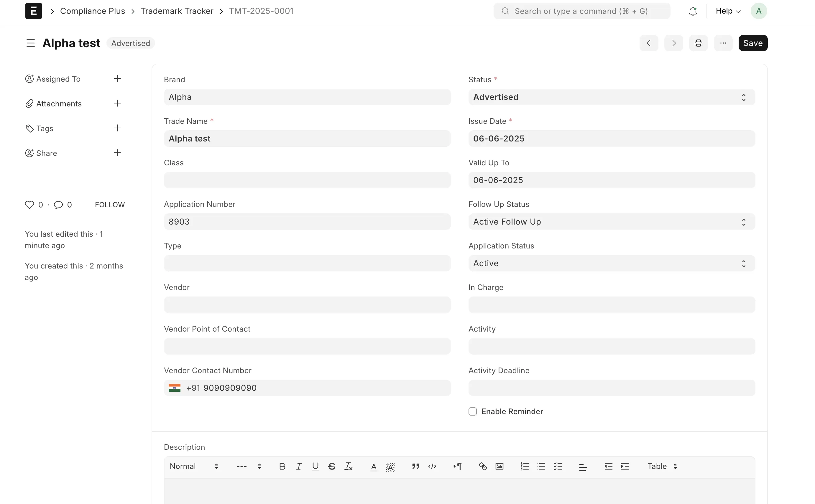Viewport: 815px width, 504px height.
Task: Insert an image in Description
Action: click(x=499, y=466)
